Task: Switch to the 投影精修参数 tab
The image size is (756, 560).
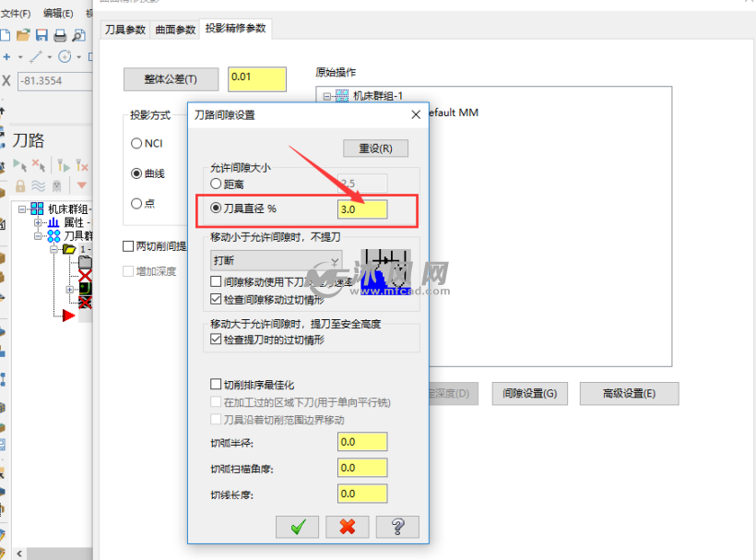Action: (235, 29)
